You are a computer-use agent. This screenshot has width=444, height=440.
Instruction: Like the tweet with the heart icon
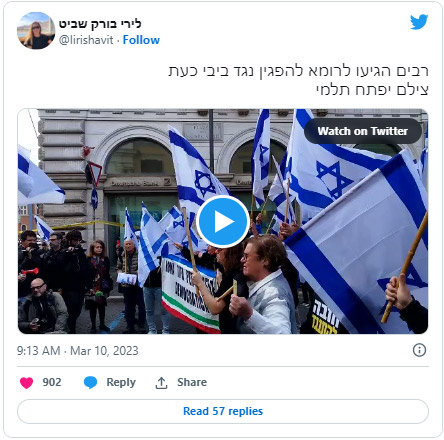click(27, 382)
